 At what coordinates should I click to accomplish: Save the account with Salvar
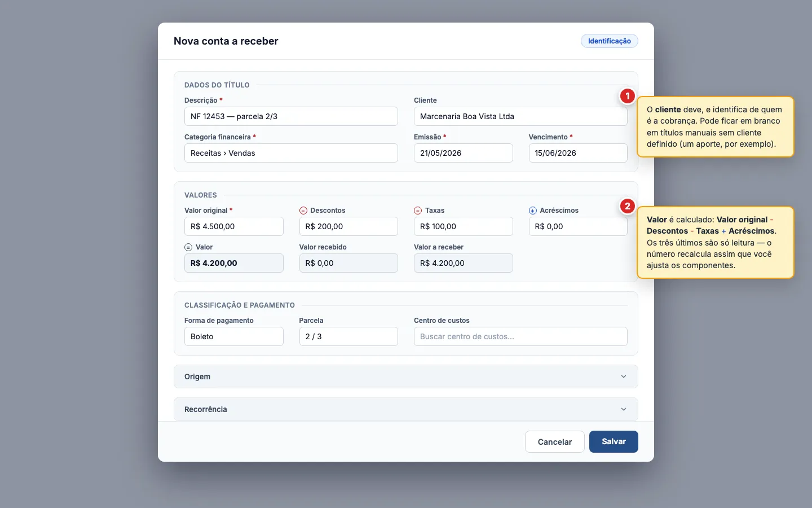pos(614,442)
